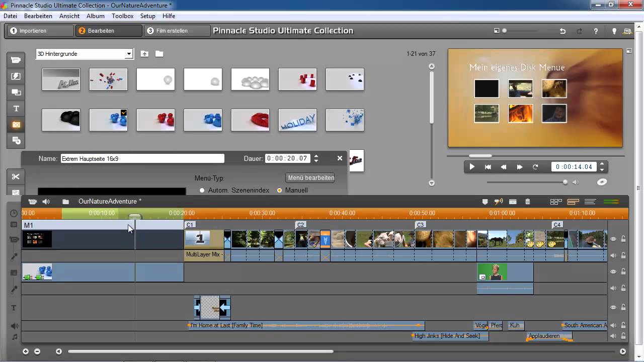Adjust the preview timecode stepper arrows
This screenshot has width=644, height=362.
(602, 167)
